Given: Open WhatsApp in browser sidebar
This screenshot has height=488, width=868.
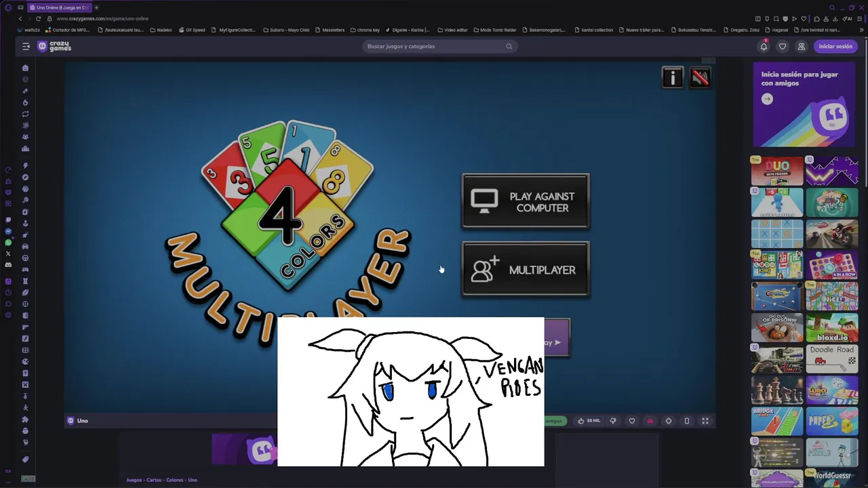Looking at the screenshot, I should tap(8, 243).
